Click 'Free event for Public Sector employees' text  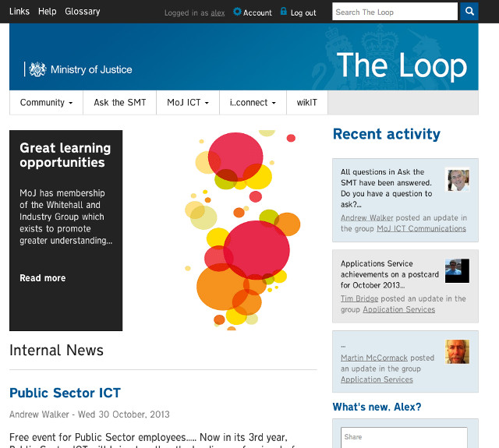pyautogui.click(x=148, y=438)
